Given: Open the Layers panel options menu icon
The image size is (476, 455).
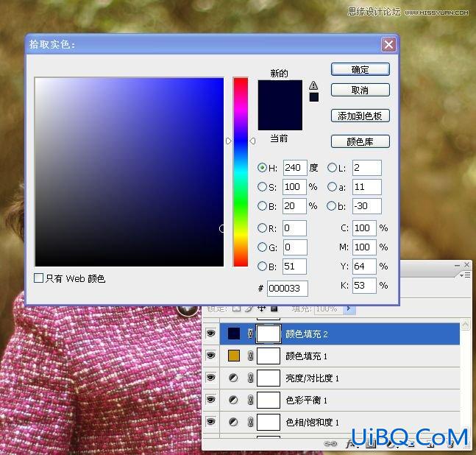Looking at the screenshot, I should click(465, 275).
